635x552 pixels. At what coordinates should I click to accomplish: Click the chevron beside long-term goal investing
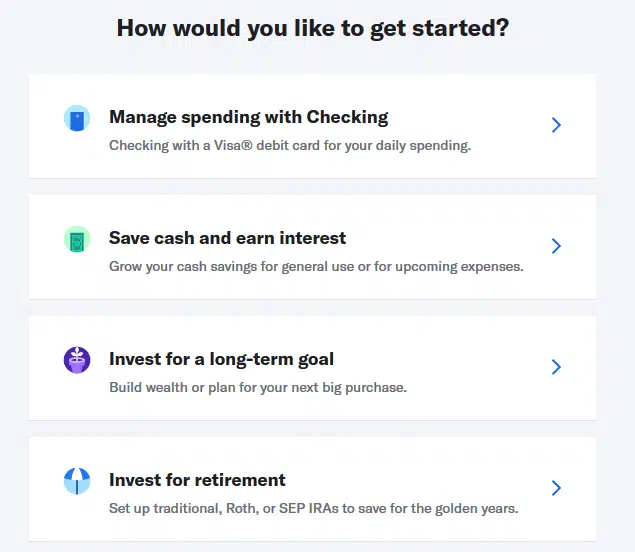(557, 367)
